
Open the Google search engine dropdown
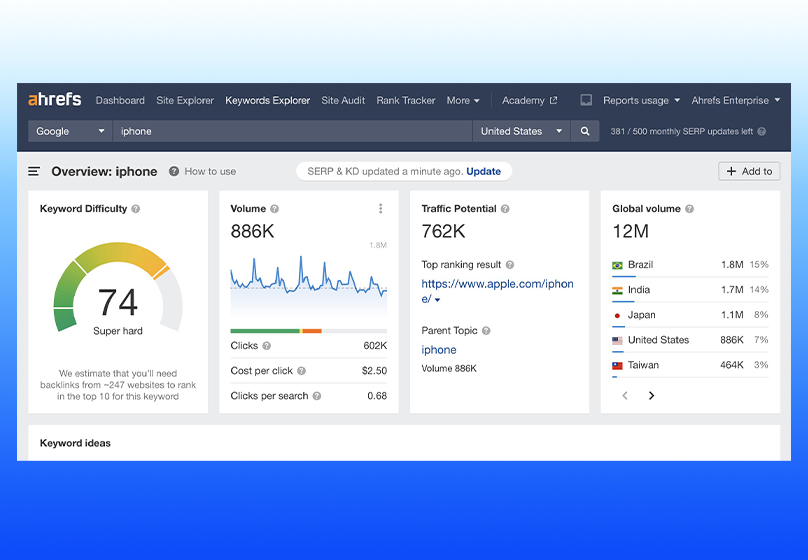70,131
